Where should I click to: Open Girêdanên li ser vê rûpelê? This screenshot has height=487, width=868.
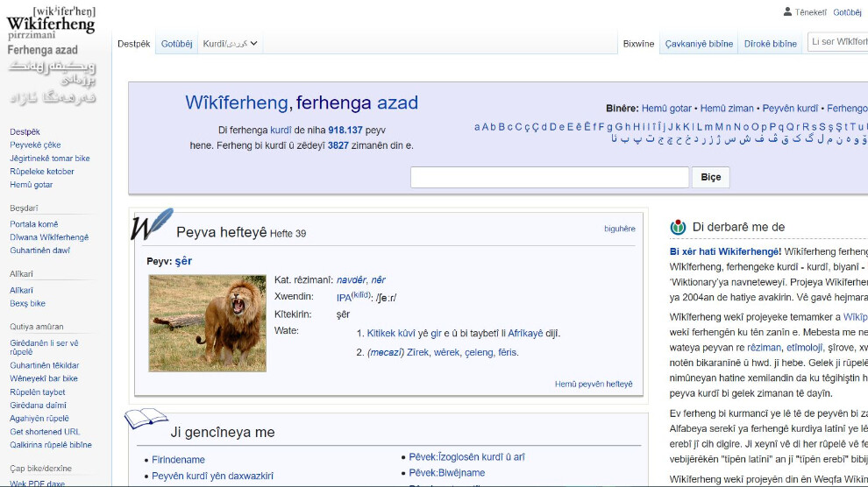coord(45,347)
